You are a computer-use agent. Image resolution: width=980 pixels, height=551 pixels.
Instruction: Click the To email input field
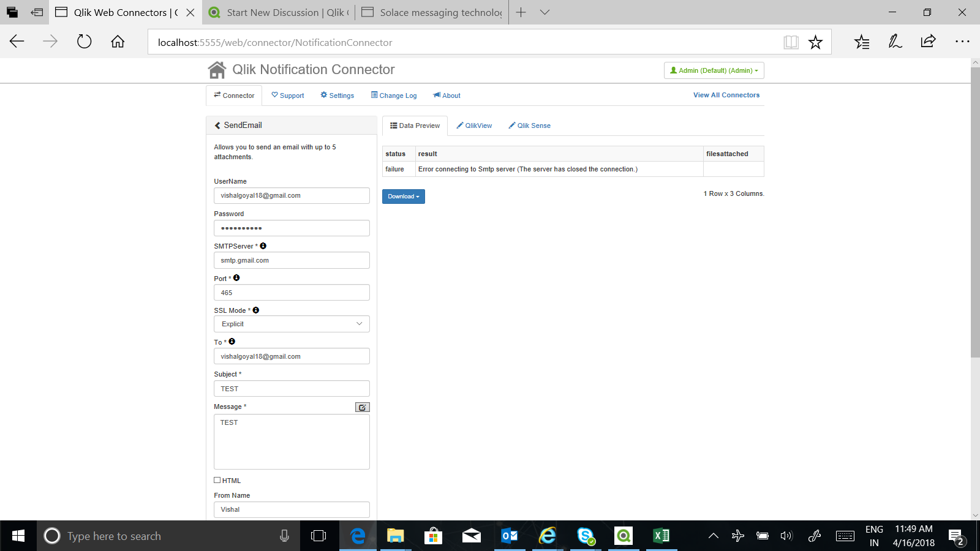pos(292,356)
